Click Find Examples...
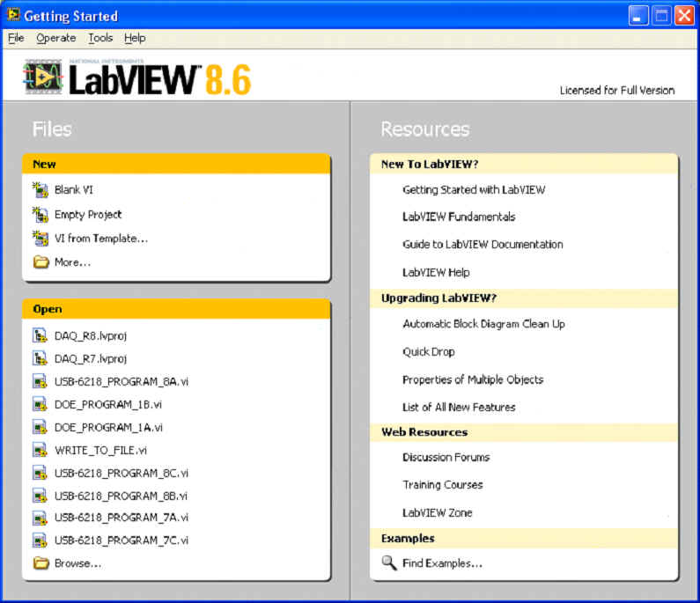Viewport: 700px width, 603px height. coord(442,563)
